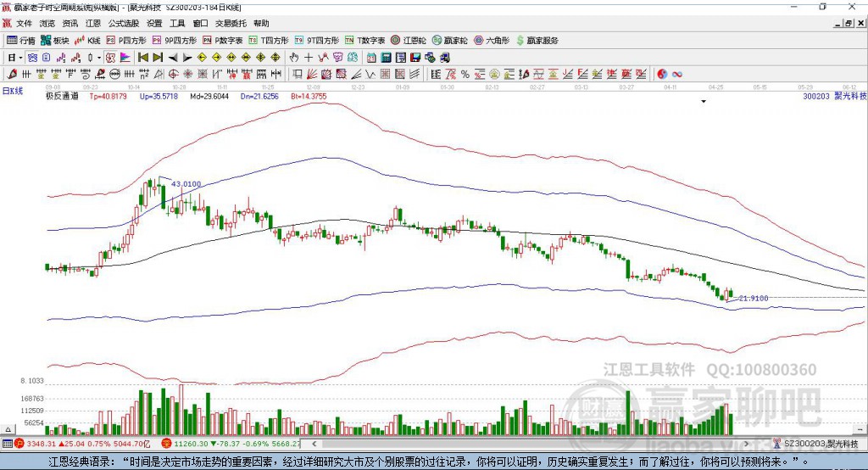Image resolution: width=868 pixels, height=470 pixels.
Task: Open the 交易委托 menu
Action: coord(231,23)
